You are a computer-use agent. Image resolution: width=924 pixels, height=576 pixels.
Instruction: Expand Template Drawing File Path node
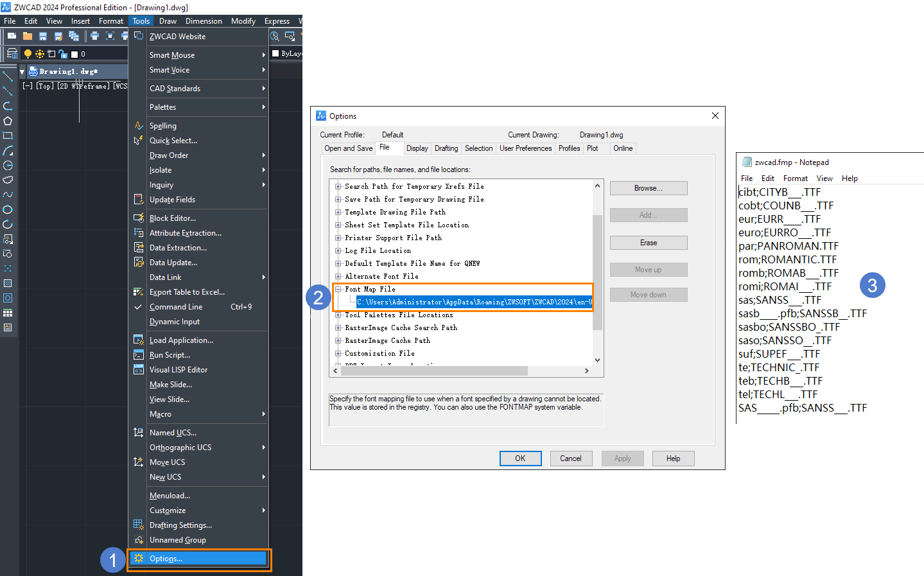pyautogui.click(x=338, y=212)
